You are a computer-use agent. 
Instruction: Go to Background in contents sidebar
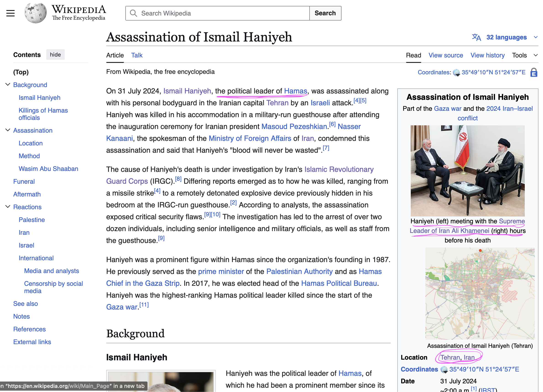click(30, 85)
